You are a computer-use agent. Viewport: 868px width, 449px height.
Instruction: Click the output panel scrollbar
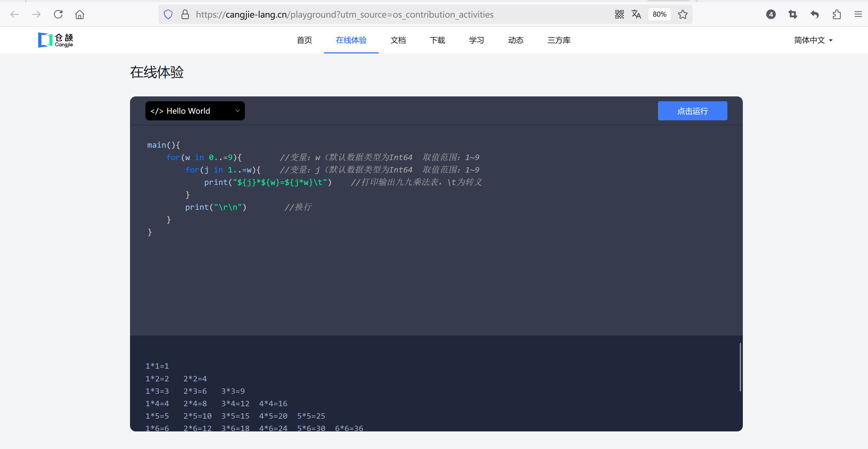point(740,367)
